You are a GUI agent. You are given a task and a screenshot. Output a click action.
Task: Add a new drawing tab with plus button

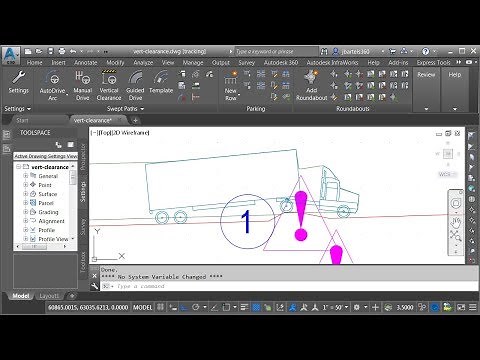click(135, 120)
